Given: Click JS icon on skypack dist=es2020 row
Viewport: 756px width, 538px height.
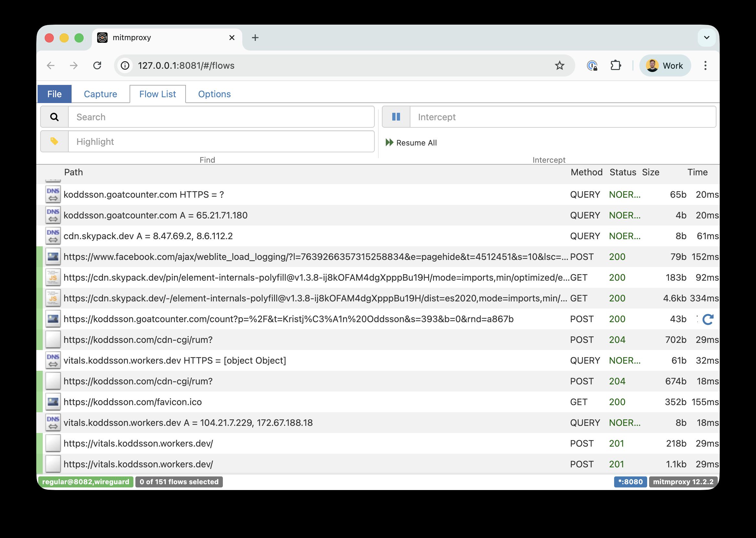Looking at the screenshot, I should coord(53,298).
